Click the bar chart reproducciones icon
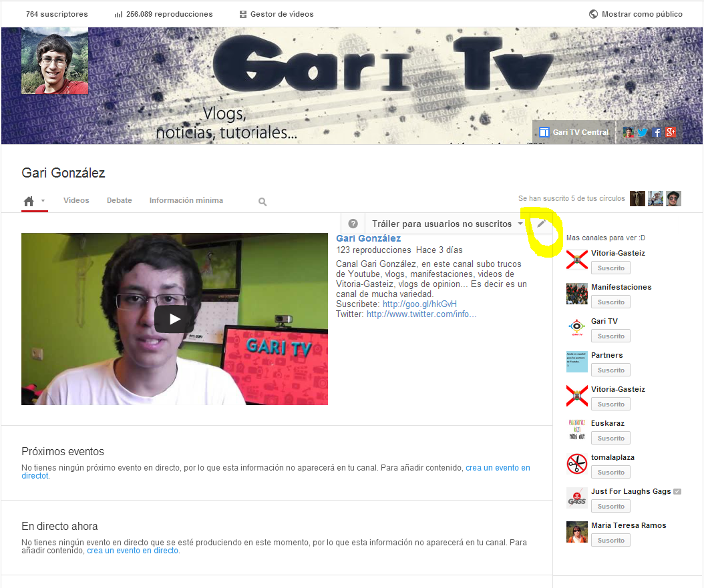This screenshot has height=588, width=704. click(118, 15)
